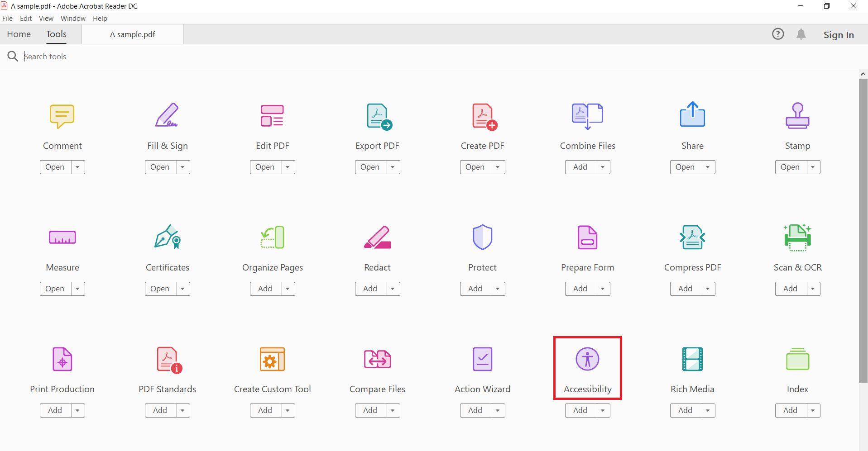Viewport: 868px width, 451px height.
Task: Expand the Fill & Sign dropdown arrow
Action: [183, 167]
